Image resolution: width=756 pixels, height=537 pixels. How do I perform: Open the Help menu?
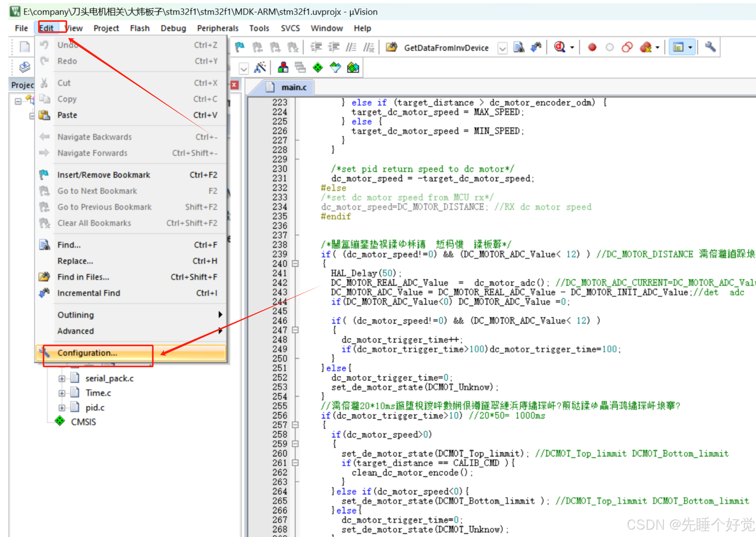click(362, 28)
